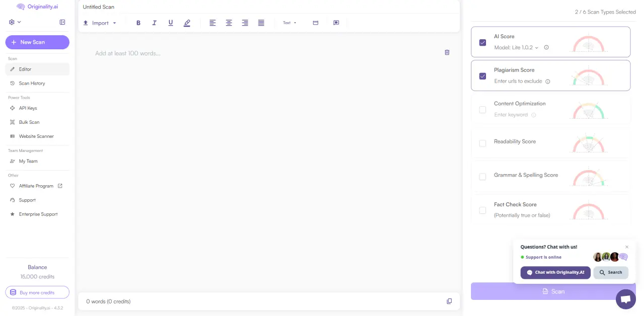
Task: Edit the Untitled Scan title
Action: pyautogui.click(x=99, y=7)
